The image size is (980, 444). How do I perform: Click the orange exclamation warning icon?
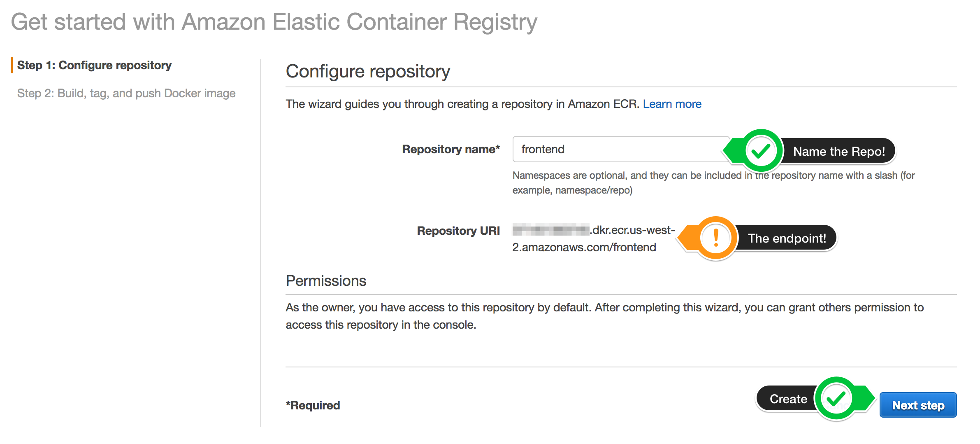tap(715, 238)
